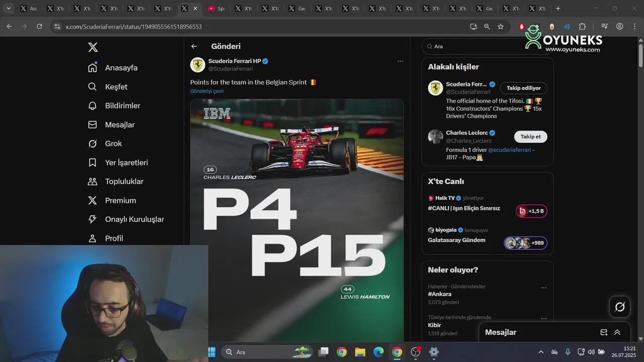Open Microsoft Edge from the taskbar
This screenshot has height=362, width=644.
coord(378,352)
